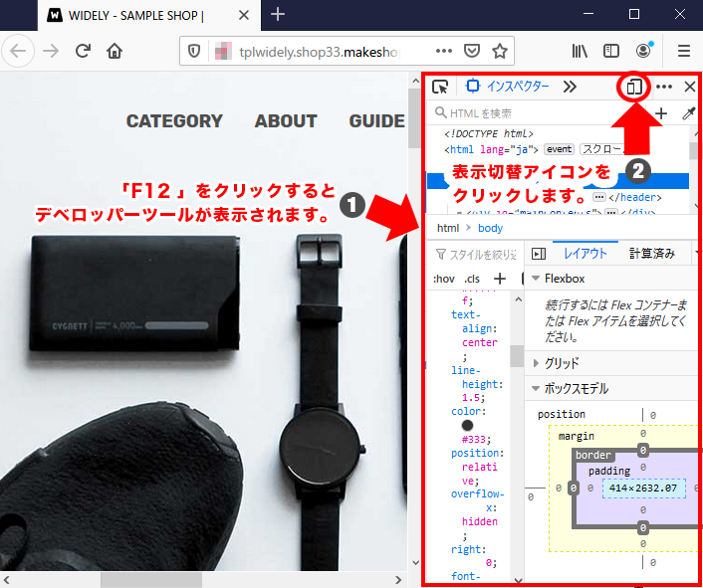Collapse the ボックスモデル section
The width and height of the screenshot is (703, 588).
[x=535, y=388]
